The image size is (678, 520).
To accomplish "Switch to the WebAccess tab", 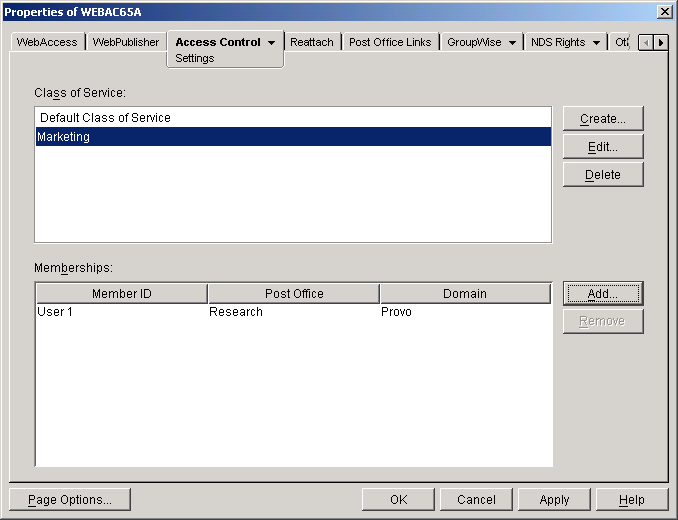I will click(x=47, y=42).
